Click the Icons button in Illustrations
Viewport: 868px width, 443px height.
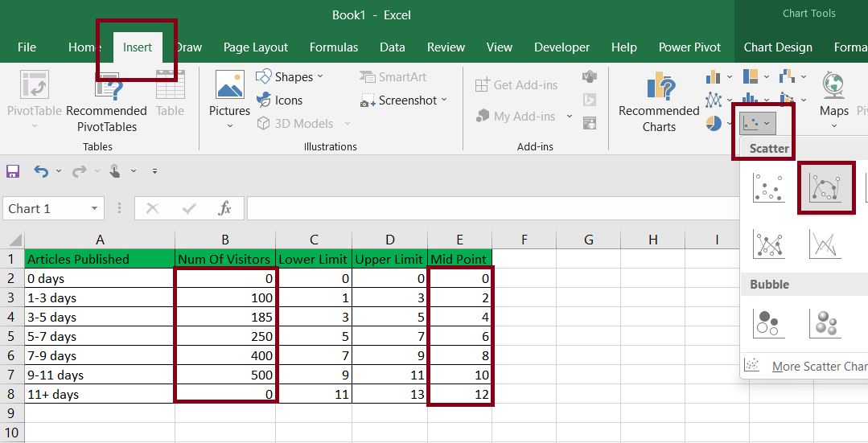[280, 100]
